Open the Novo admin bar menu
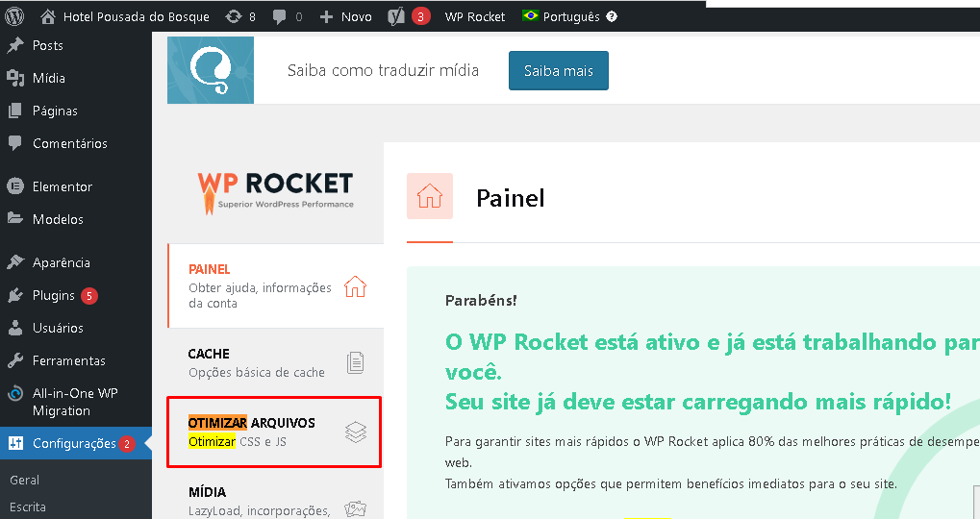This screenshot has height=519, width=980. (356, 17)
